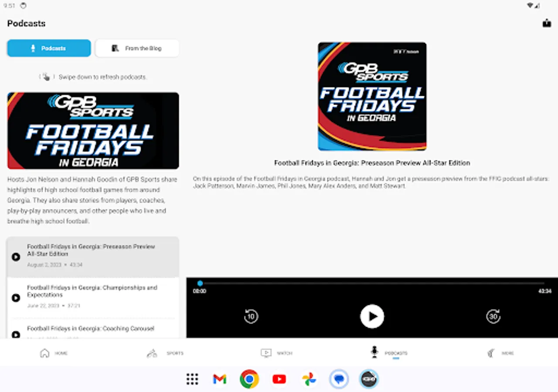
Task: Click the episode title above the description
Action: pyautogui.click(x=372, y=163)
